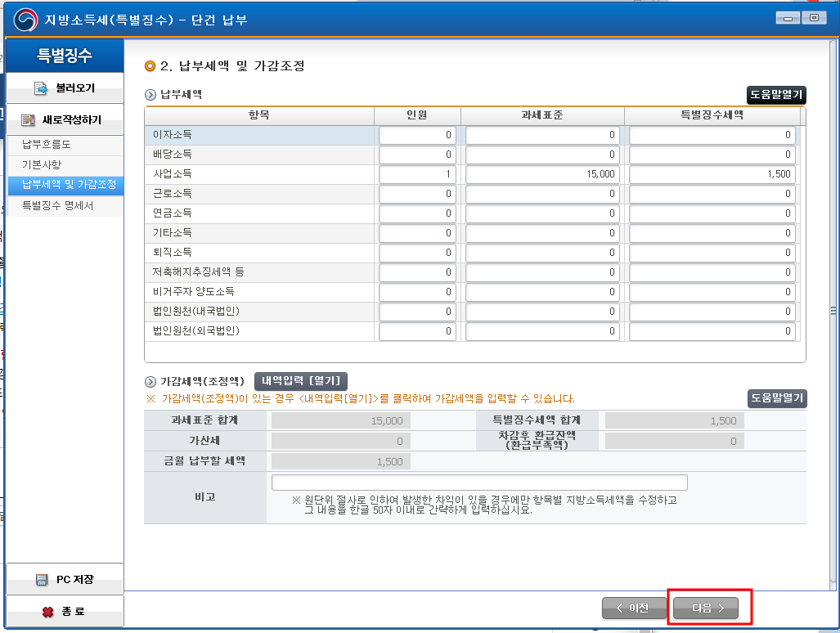Click the 금월 납부할 세액 field

click(x=341, y=461)
